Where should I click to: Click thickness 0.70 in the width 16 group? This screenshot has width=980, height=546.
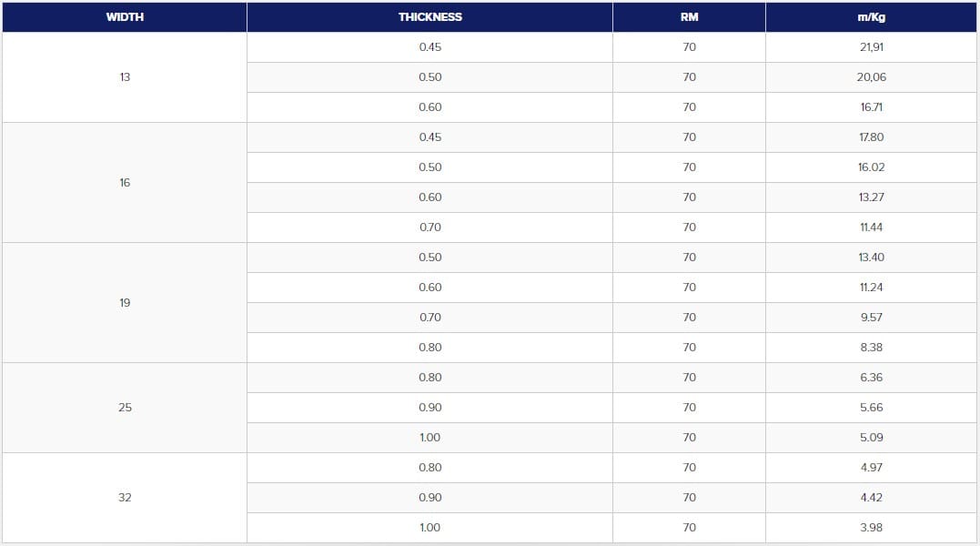429,227
